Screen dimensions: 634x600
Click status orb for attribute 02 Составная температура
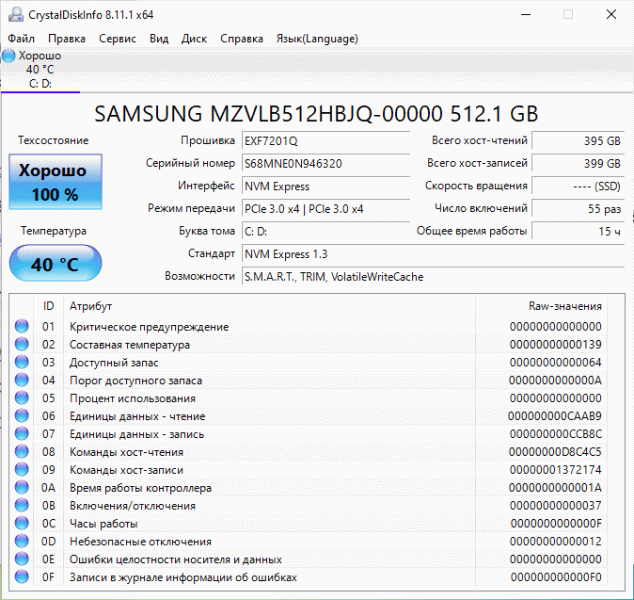click(x=21, y=344)
